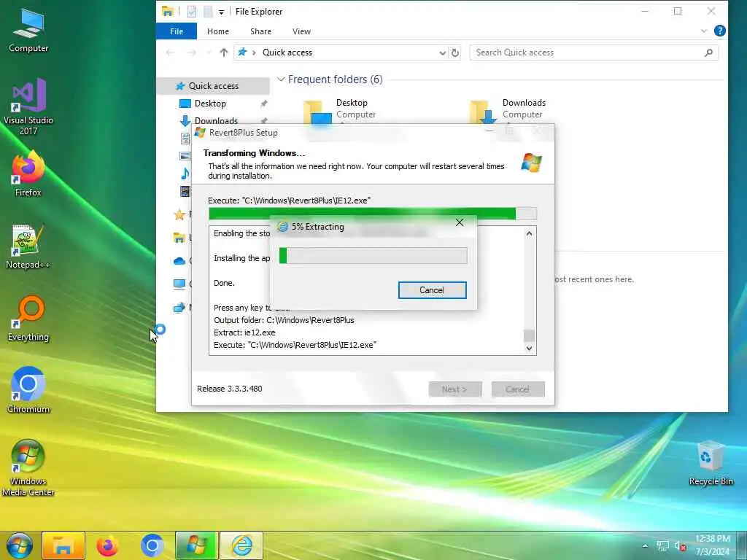Open the Share ribbon tab
Image resolution: width=747 pixels, height=560 pixels.
click(x=260, y=31)
